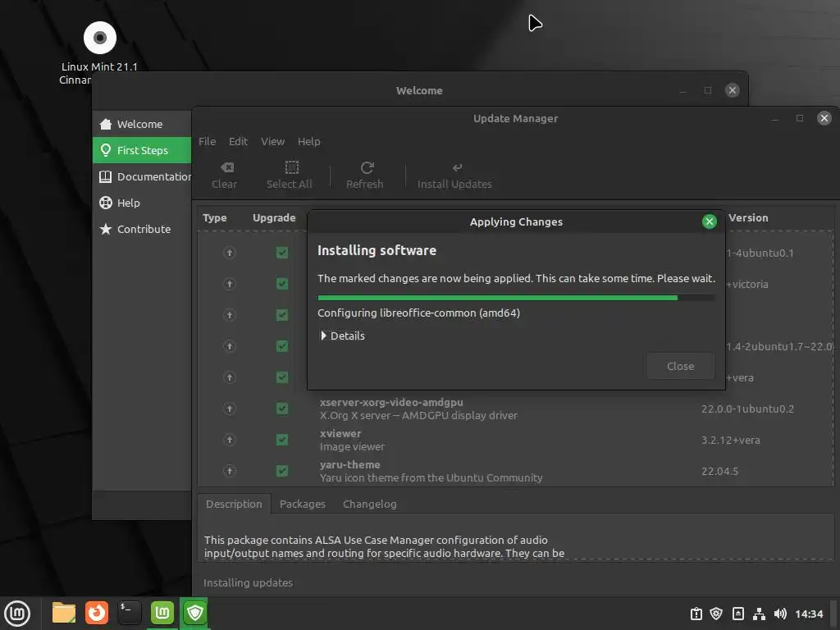Open the File menu

pos(208,141)
